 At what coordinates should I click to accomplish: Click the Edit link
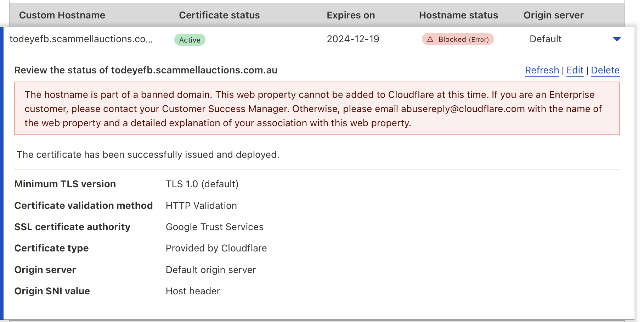tap(575, 70)
